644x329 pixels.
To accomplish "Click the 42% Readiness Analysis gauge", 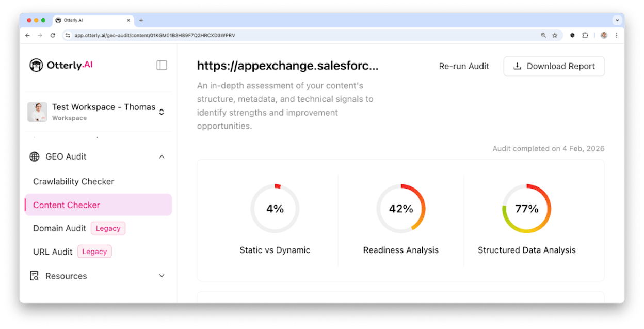I will click(x=401, y=209).
